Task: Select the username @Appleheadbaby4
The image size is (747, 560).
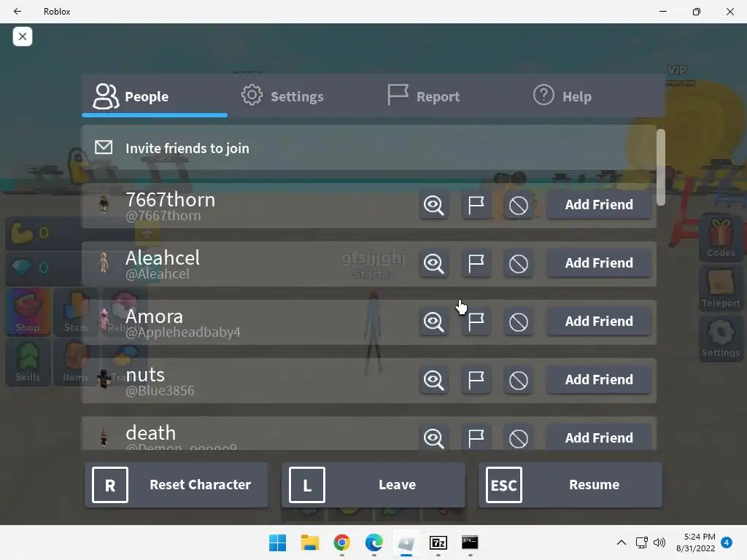Action: (183, 332)
